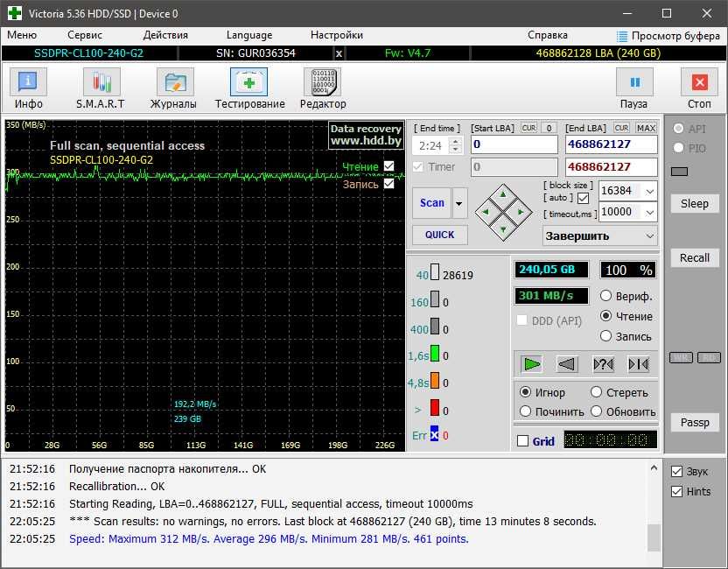Select the Игнор bad-block action
Viewport: 728px width, 569px height.
525,392
